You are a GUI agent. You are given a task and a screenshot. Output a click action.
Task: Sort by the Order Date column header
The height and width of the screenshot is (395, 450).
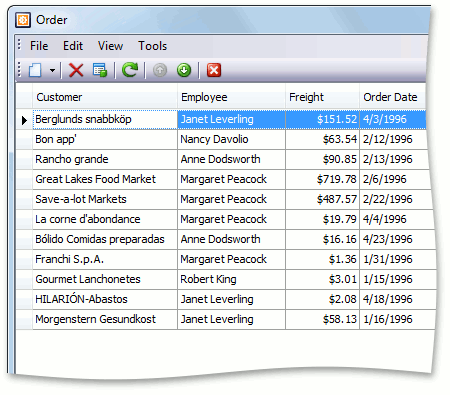pyautogui.click(x=393, y=97)
